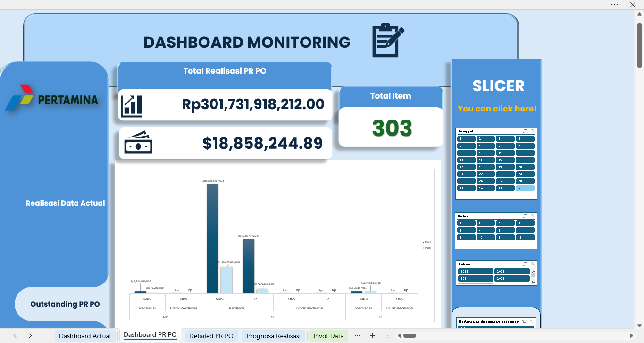
Task: Go to next sheet with right arrow
Action: coord(30,336)
